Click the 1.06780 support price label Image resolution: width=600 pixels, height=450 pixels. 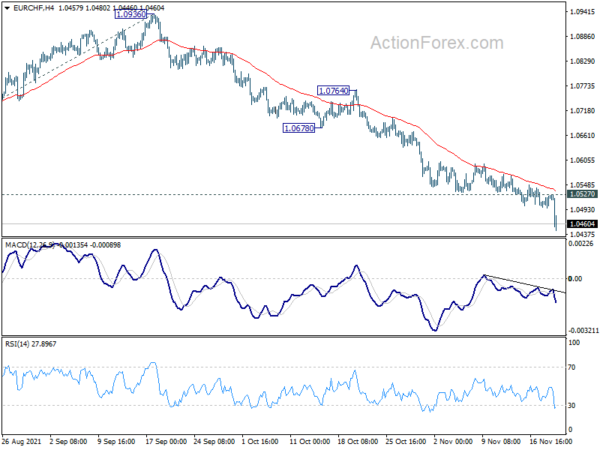[300, 128]
